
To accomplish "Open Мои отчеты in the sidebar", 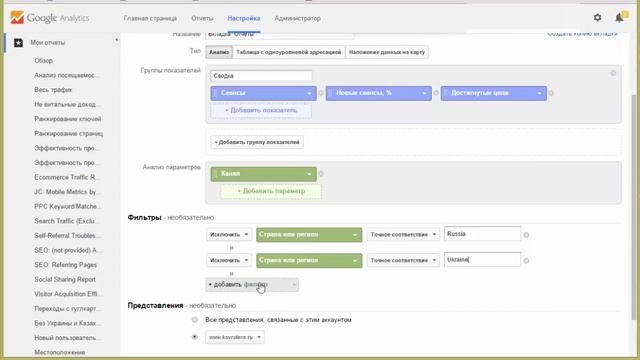I will click(48, 42).
